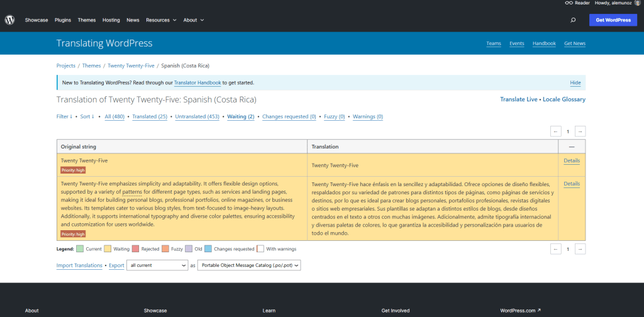Click the bottom next page arrow
The width and height of the screenshot is (644, 317).
(580, 249)
